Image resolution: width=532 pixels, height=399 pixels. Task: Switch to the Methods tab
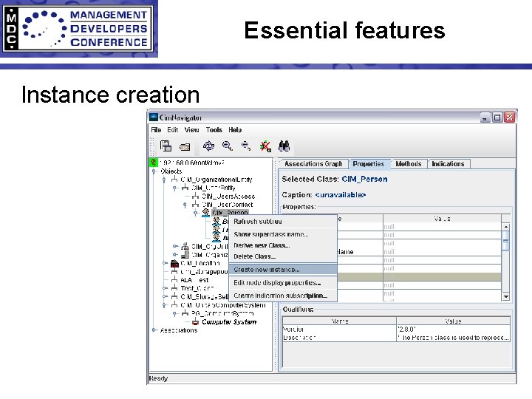[x=409, y=164]
